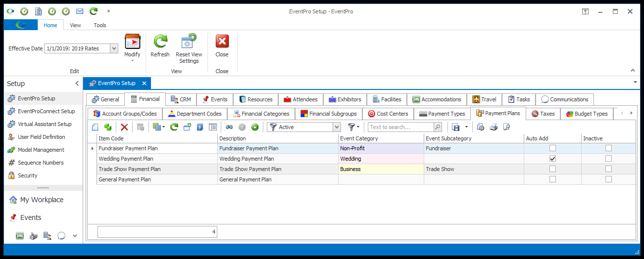Click the floppy disk save layout icon
The width and height of the screenshot is (644, 259).
[455, 127]
